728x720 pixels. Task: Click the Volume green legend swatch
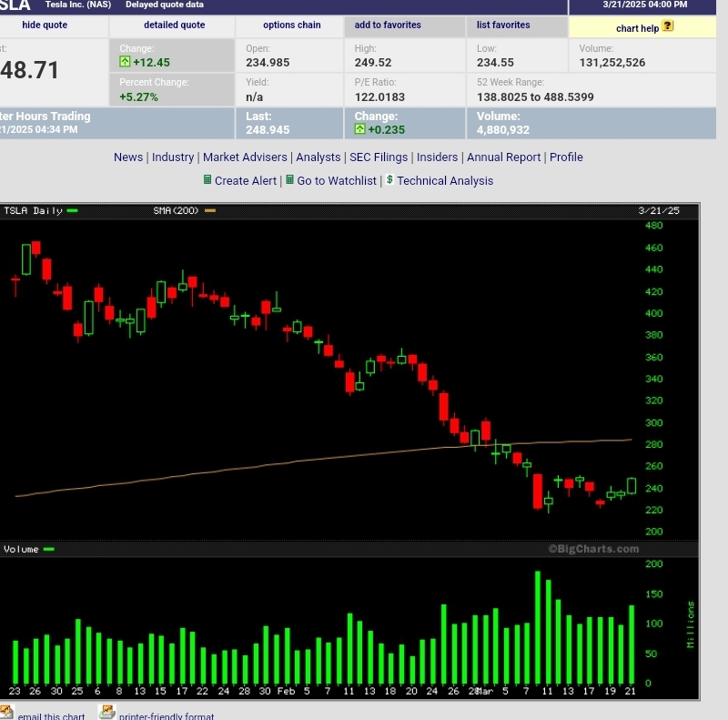click(x=49, y=549)
